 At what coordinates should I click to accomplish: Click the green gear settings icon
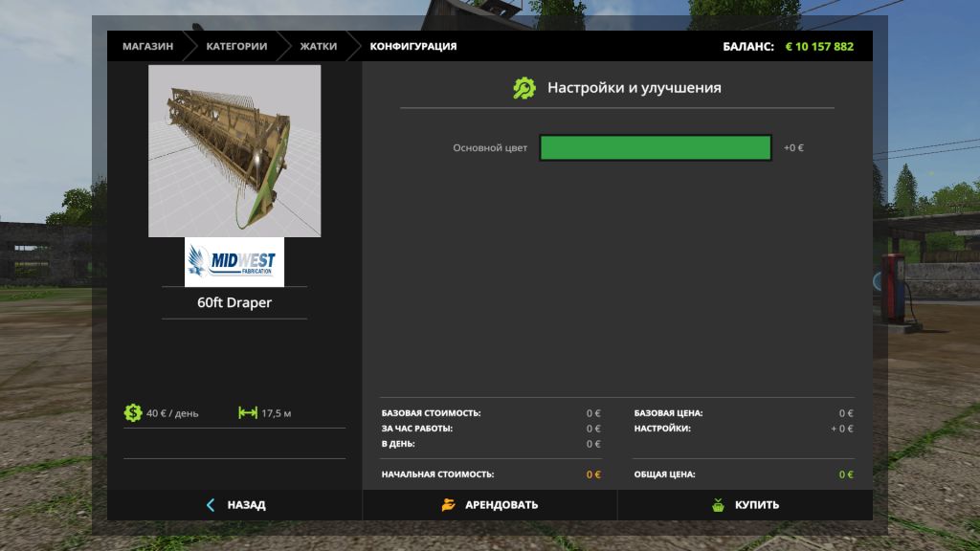pyautogui.click(x=524, y=88)
